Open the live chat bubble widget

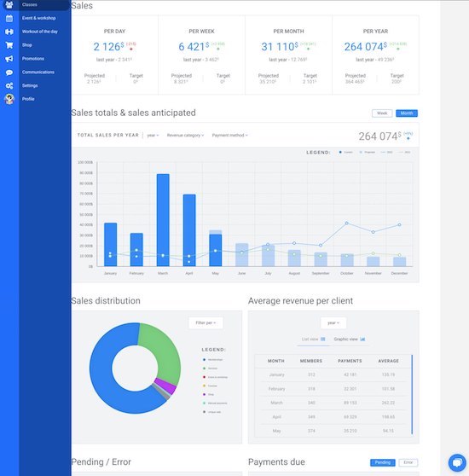[x=457, y=462]
